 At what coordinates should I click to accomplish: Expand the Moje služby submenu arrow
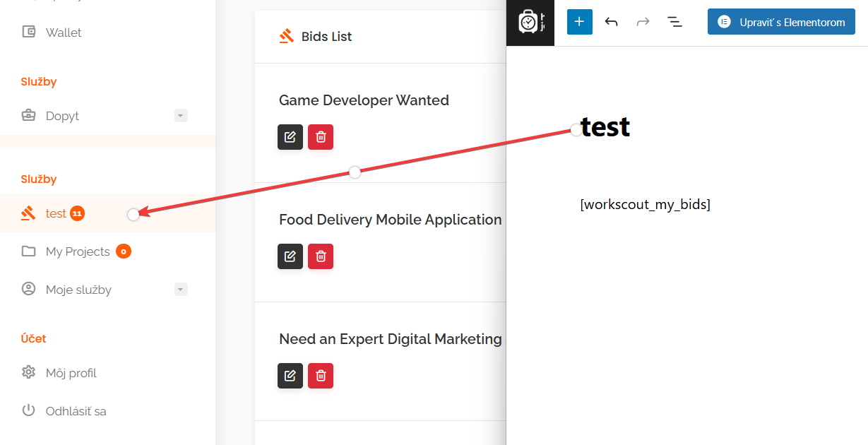tap(181, 290)
